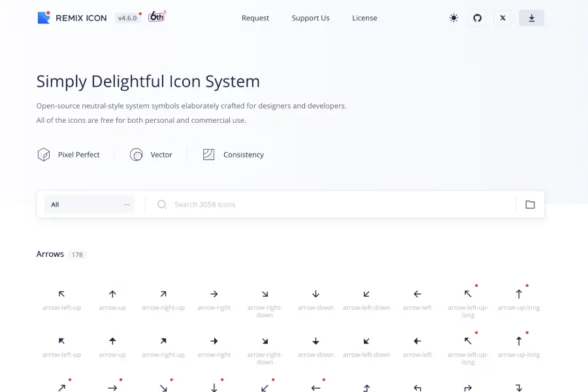Viewport: 588px width, 392px height.
Task: Open the Request menu item
Action: coord(255,18)
